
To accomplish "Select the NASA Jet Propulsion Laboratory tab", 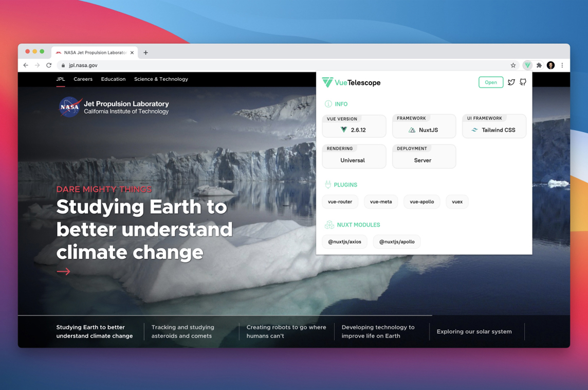I will point(95,52).
